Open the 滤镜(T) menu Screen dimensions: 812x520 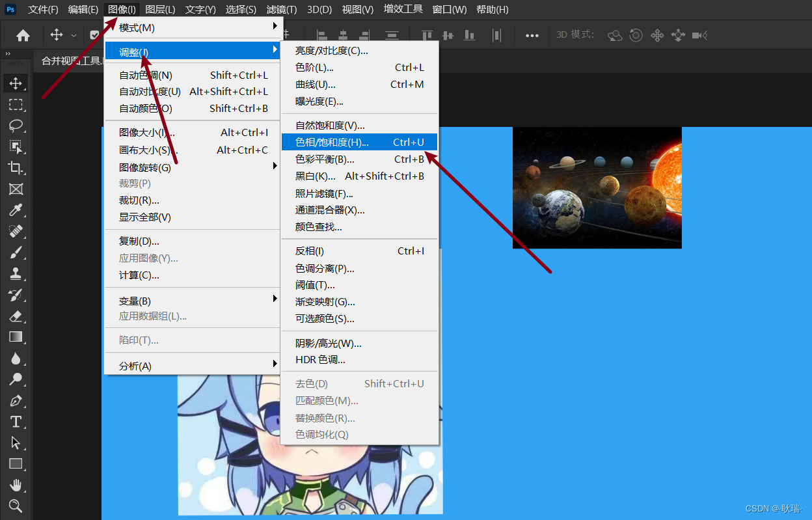coord(280,9)
